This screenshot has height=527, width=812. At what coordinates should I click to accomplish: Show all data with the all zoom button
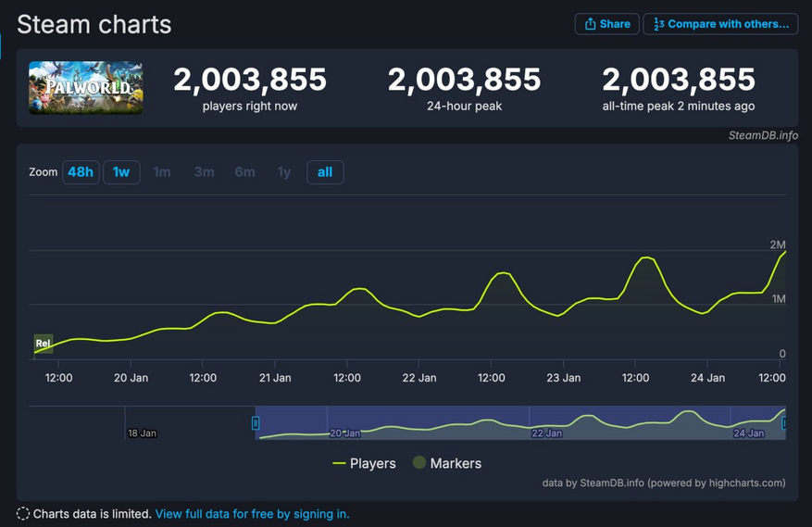(x=325, y=172)
